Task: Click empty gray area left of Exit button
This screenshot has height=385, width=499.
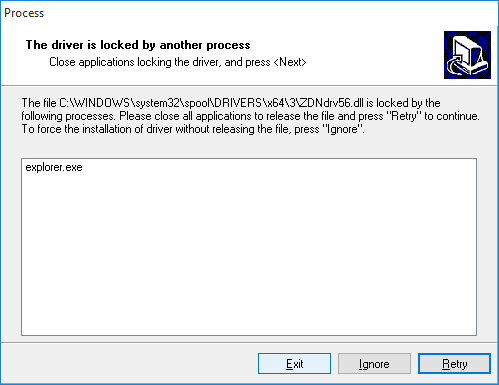Action: (x=128, y=364)
